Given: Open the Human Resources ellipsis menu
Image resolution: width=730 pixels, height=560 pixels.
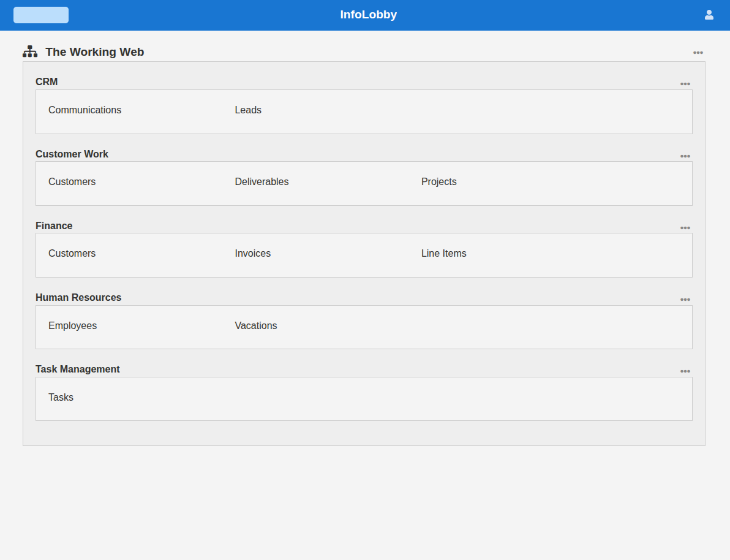Looking at the screenshot, I should click(685, 300).
